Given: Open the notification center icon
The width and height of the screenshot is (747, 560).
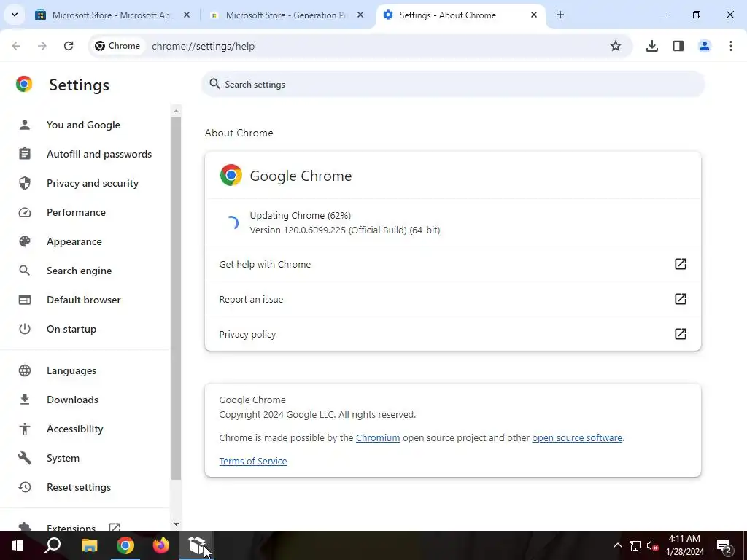Looking at the screenshot, I should (724, 545).
